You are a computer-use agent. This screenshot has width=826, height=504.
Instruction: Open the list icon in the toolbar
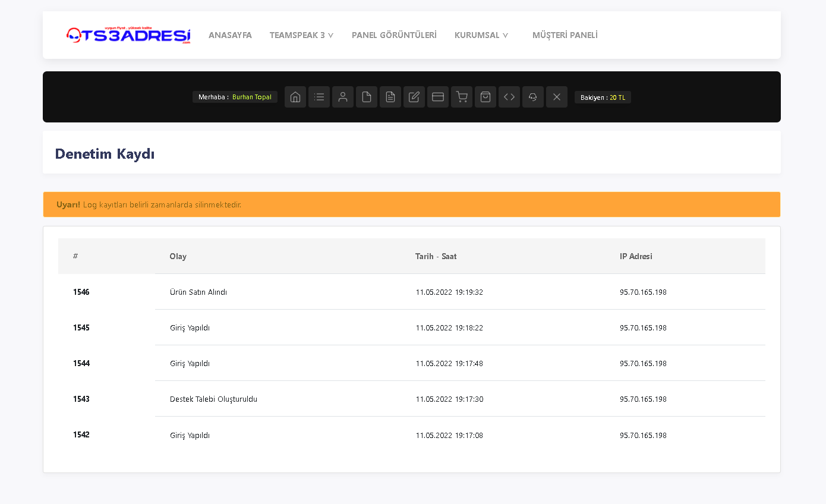point(319,97)
